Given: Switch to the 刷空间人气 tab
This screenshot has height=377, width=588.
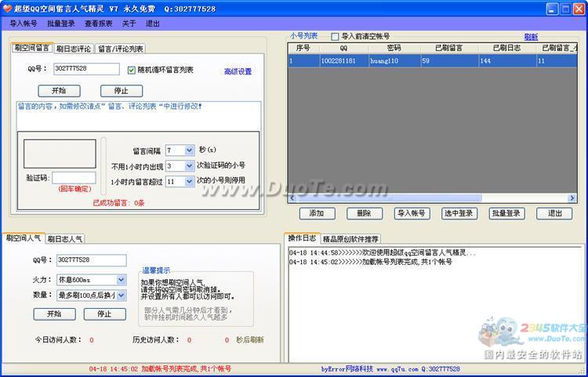Looking at the screenshot, I should 24,238.
